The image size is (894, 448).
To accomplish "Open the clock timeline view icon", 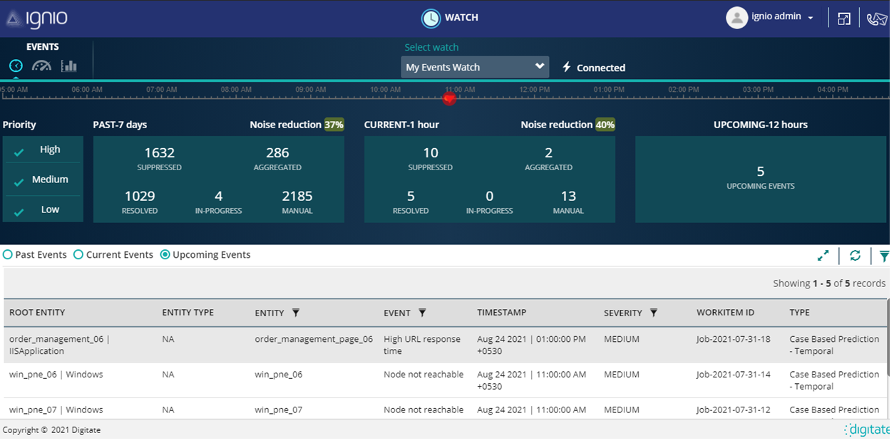I will click(x=16, y=66).
